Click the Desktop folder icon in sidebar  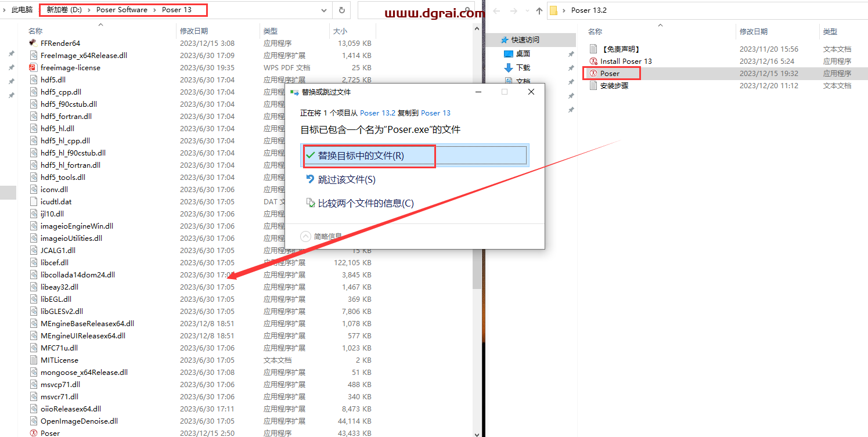(x=509, y=53)
